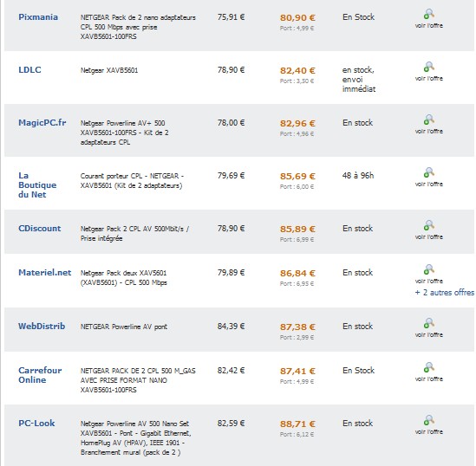Screen dimensions: 476x466
Task: Visit the LDLC merchant link
Action: [29, 70]
